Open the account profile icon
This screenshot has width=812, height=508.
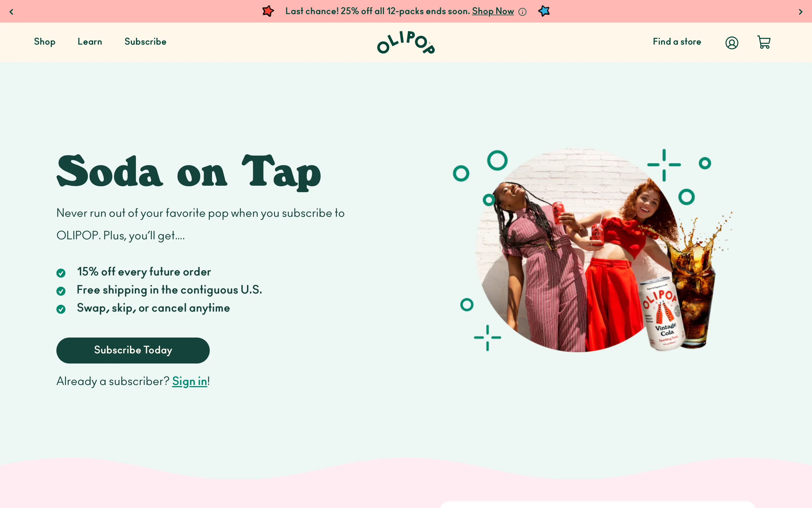731,43
